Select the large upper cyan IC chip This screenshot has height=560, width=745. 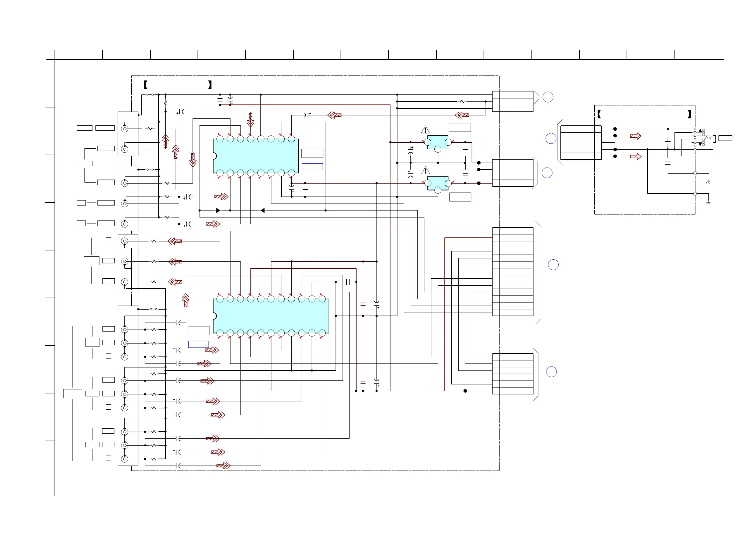pyautogui.click(x=256, y=156)
